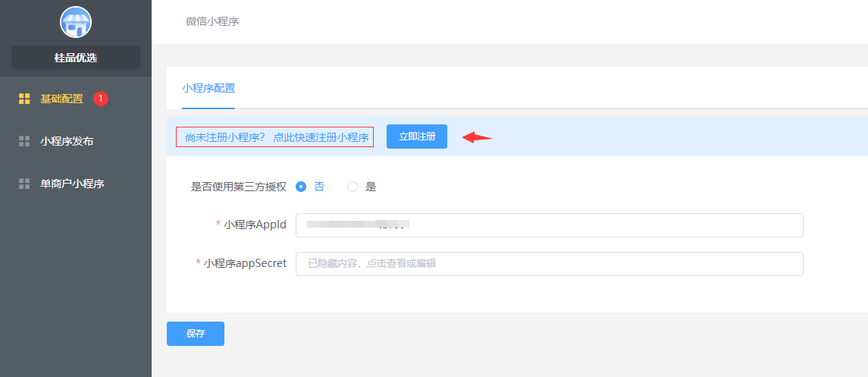Click the 单商户小程序 sidebar icon
868x377 pixels.
tap(24, 184)
